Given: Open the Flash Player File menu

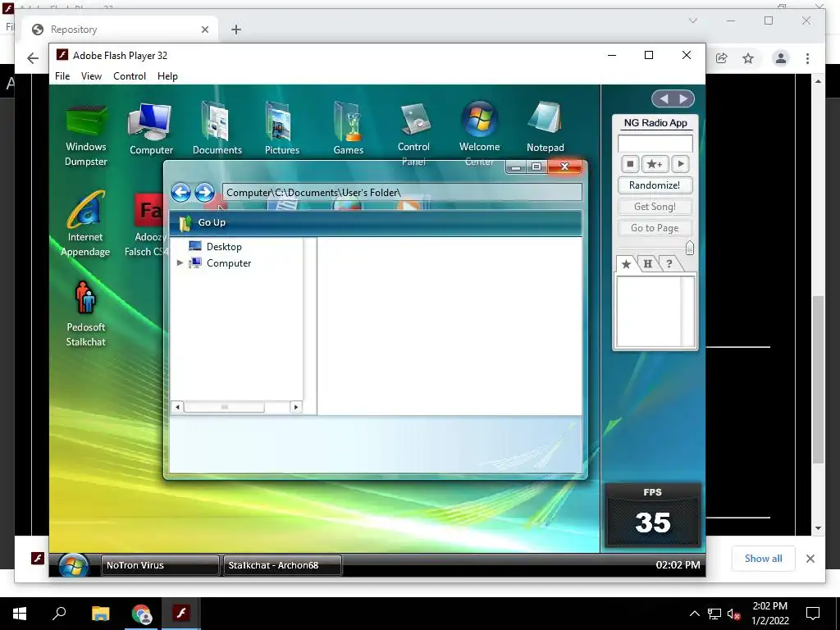Looking at the screenshot, I should [x=62, y=76].
